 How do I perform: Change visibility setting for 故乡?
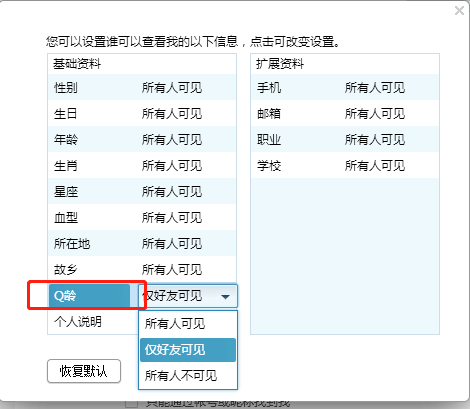pyautogui.click(x=172, y=269)
